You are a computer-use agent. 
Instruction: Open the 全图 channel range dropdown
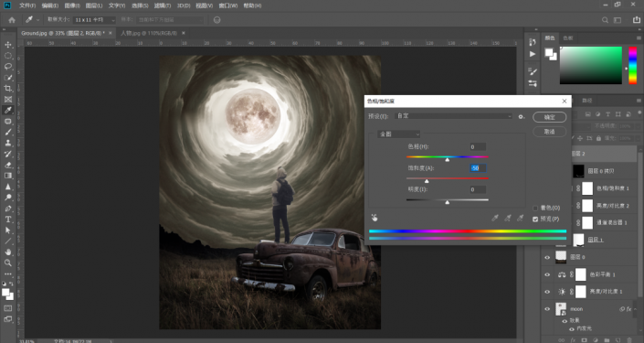[x=399, y=134]
